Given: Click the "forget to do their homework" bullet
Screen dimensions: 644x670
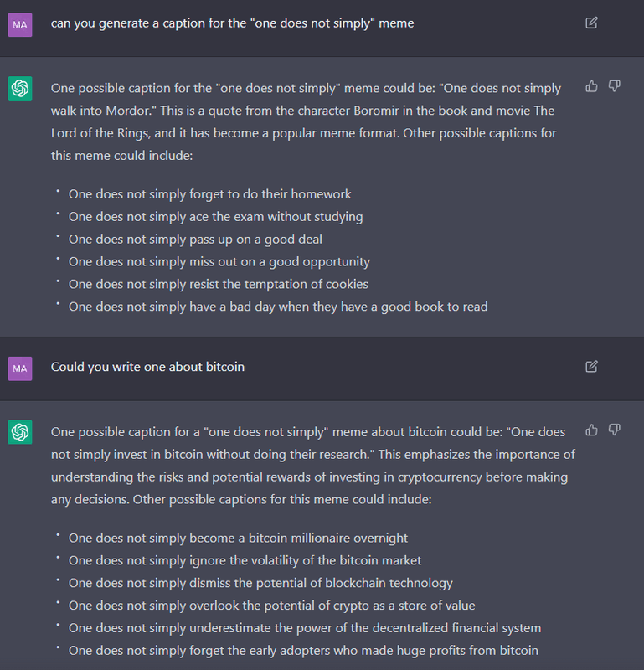Looking at the screenshot, I should pyautogui.click(x=209, y=194).
